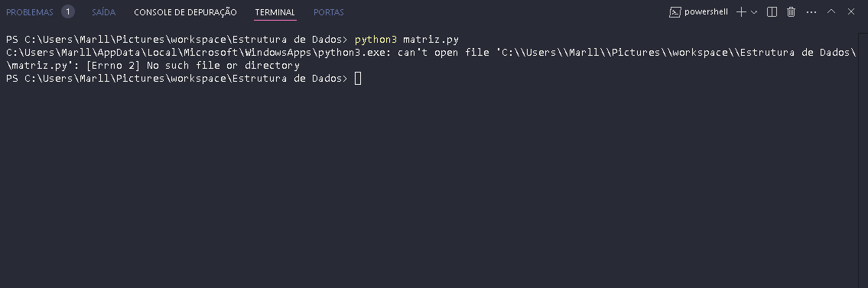Switch to the PORTAS tab
Image resolution: width=868 pixels, height=288 pixels.
coord(328,12)
